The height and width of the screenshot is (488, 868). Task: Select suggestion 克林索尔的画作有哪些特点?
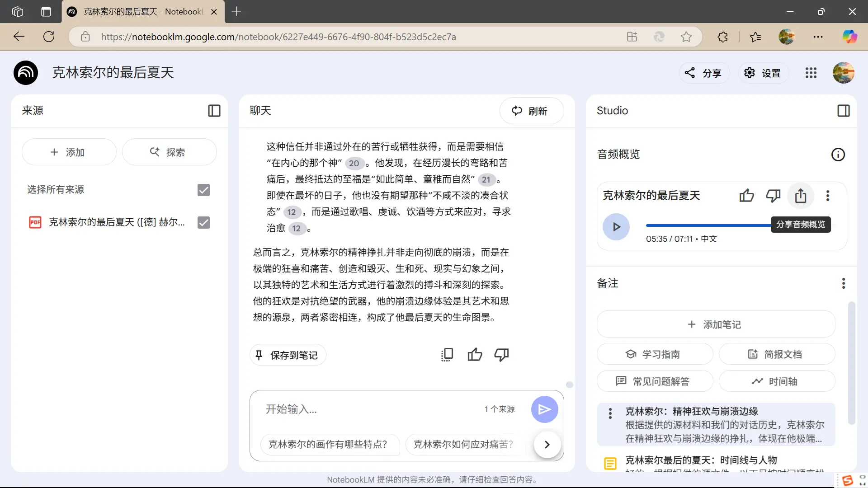click(x=330, y=445)
